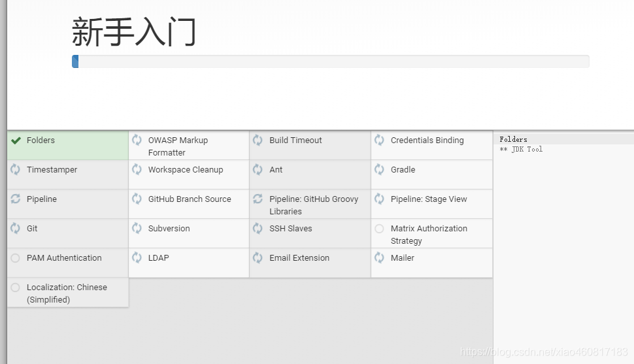Image resolution: width=634 pixels, height=364 pixels.
Task: Select the Pipeline plugin label
Action: coord(42,199)
